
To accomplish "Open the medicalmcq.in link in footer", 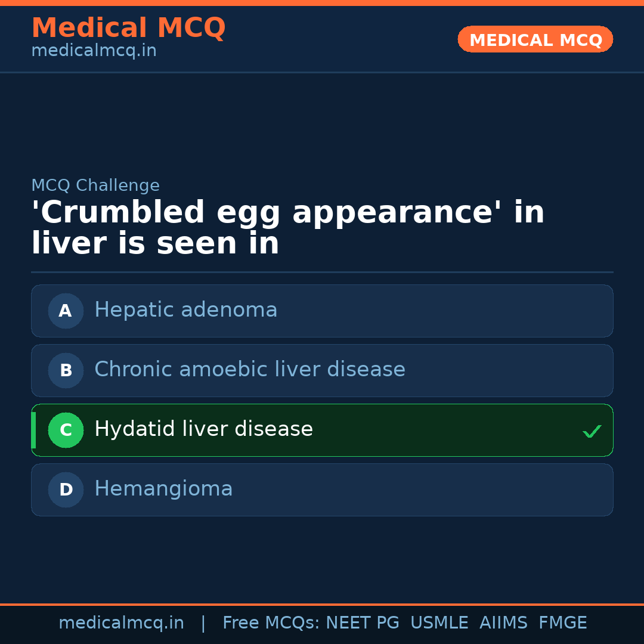I will pos(121,623).
